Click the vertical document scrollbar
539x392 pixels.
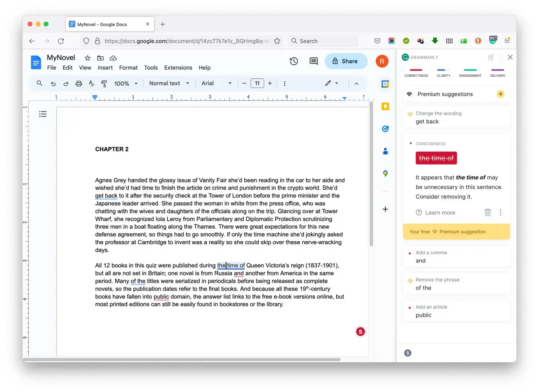click(371, 174)
